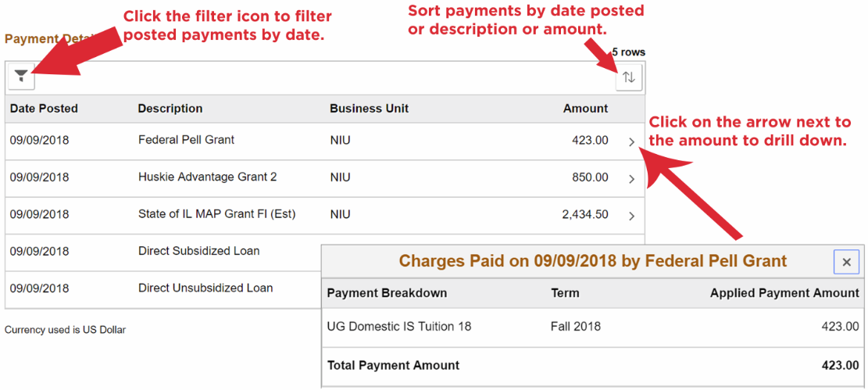Select the State of IL MAP Grant row
Image resolution: width=868 pixels, height=390 pixels.
[216, 214]
